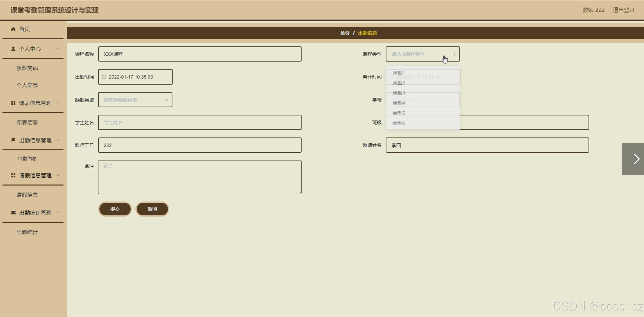Click the grid icon beside 请假信息管理
Screen dimensions: 644x317
tap(13, 175)
